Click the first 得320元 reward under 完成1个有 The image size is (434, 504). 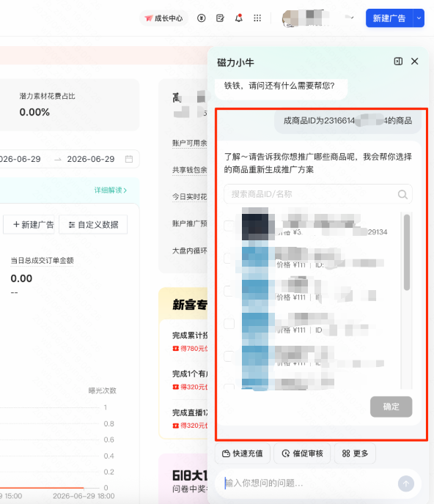coord(194,387)
